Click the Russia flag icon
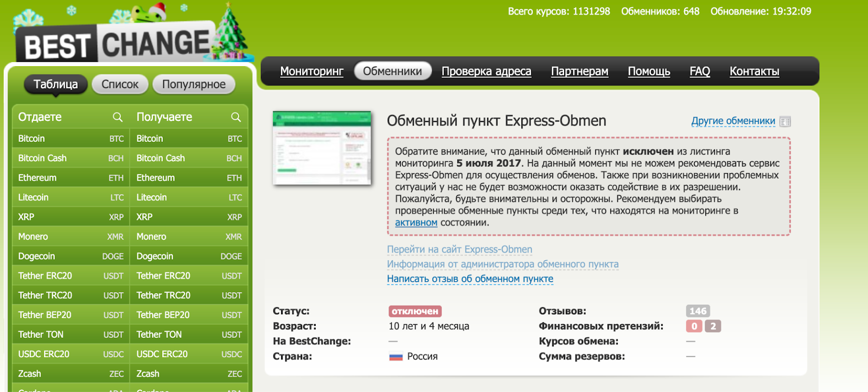 396,357
